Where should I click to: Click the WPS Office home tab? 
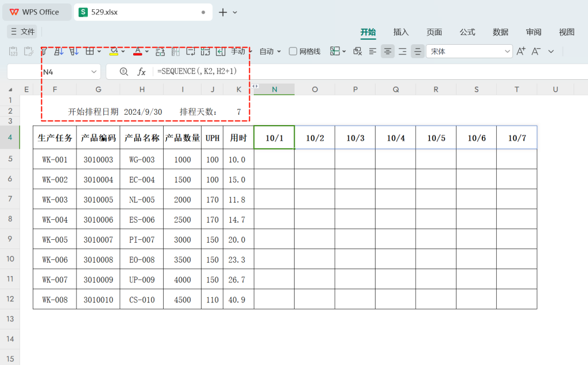coord(36,12)
